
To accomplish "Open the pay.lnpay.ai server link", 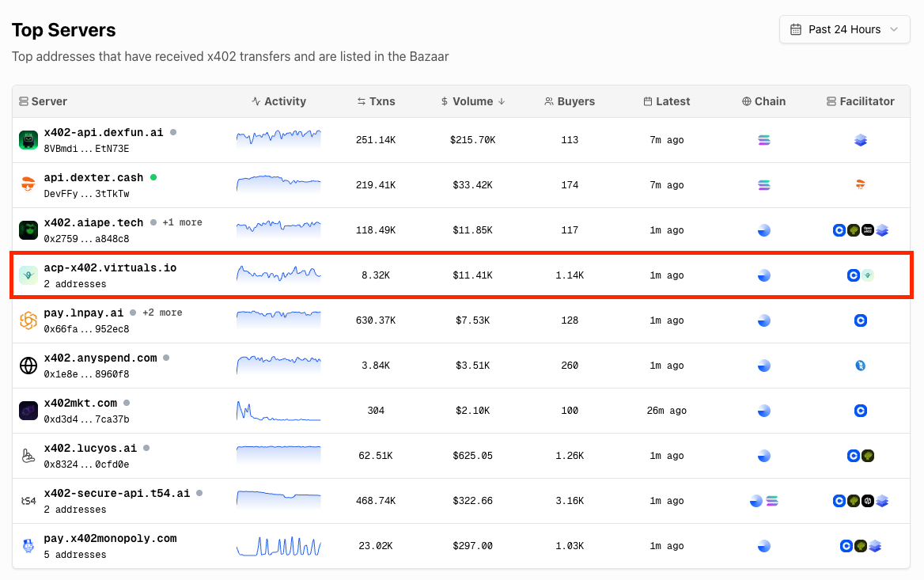I will (84, 313).
